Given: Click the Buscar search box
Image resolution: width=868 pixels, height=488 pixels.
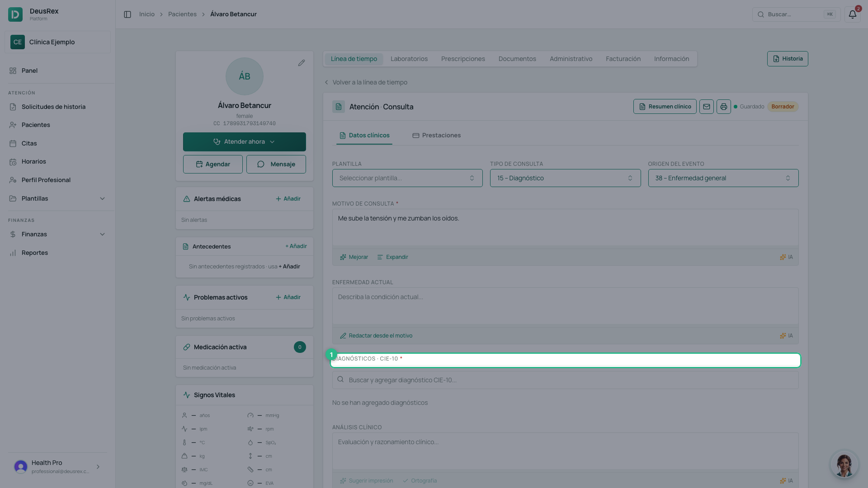Looking at the screenshot, I should click(796, 14).
